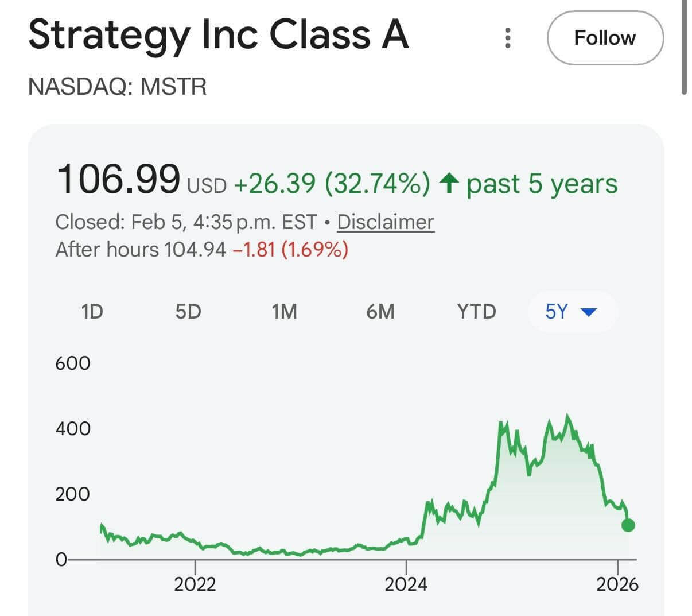Image resolution: width=692 pixels, height=616 pixels.
Task: Open the three-dot more options menu
Action: [x=507, y=38]
